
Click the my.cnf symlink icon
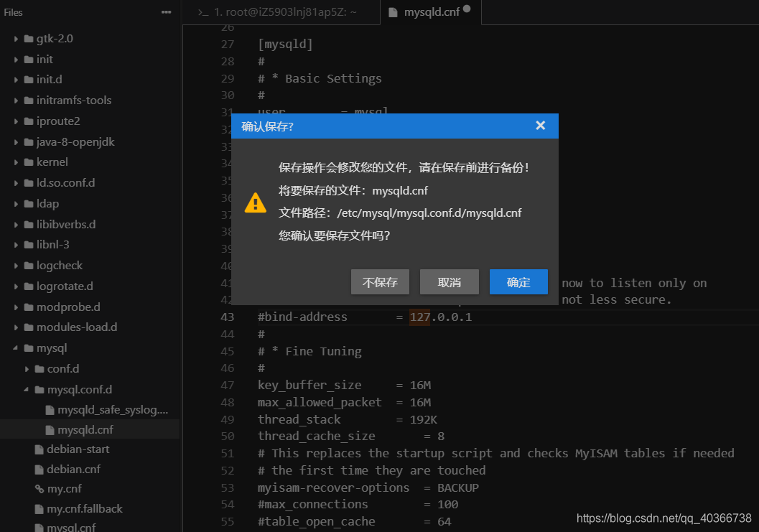point(39,490)
